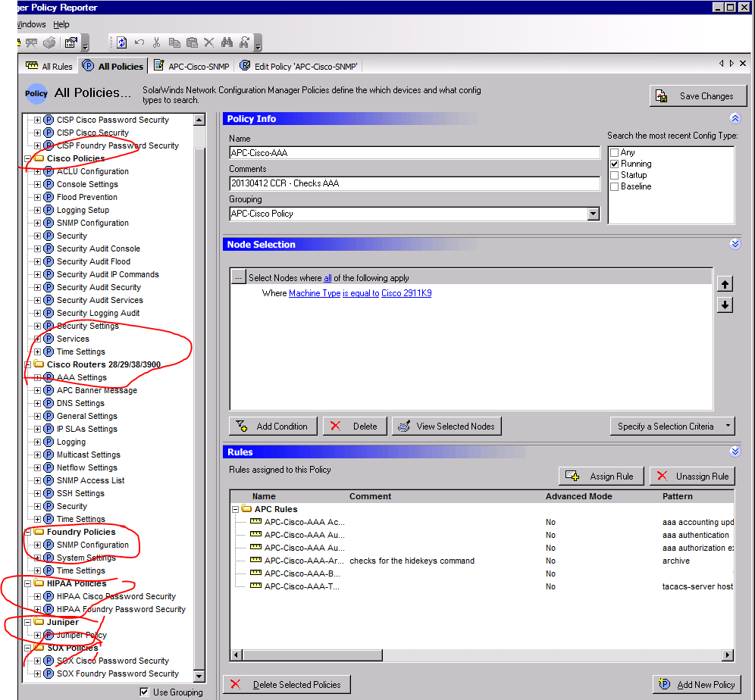Click the Machine Type link

click(315, 293)
